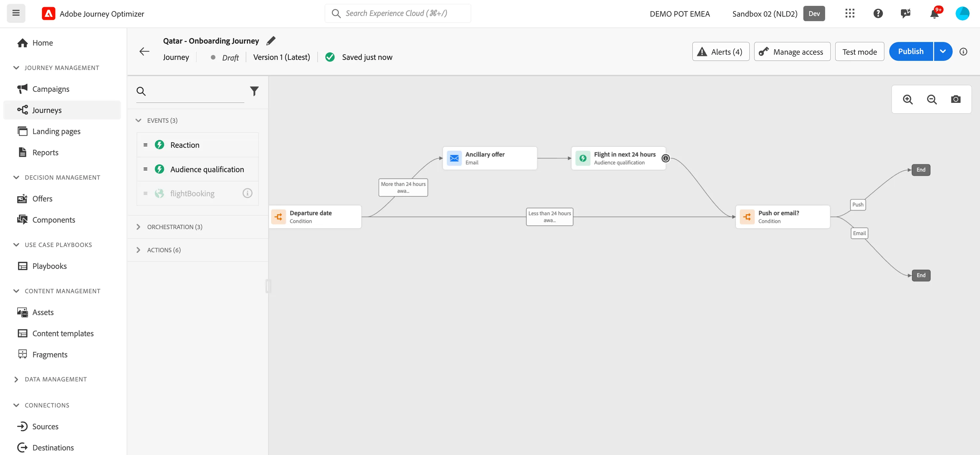Screen dimensions: 980x455
Task: Zoom out on the canvas
Action: tap(932, 99)
